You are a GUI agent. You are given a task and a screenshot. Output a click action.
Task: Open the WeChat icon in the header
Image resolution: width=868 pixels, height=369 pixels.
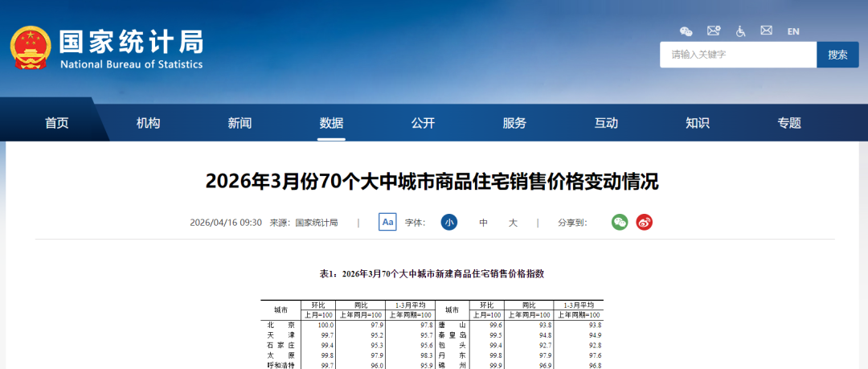click(x=686, y=31)
